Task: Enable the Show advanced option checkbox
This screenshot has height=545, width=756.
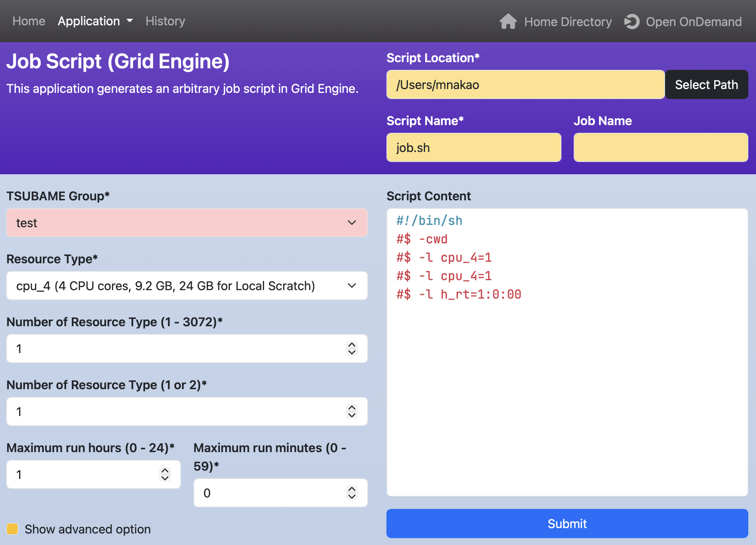Action: pos(12,529)
